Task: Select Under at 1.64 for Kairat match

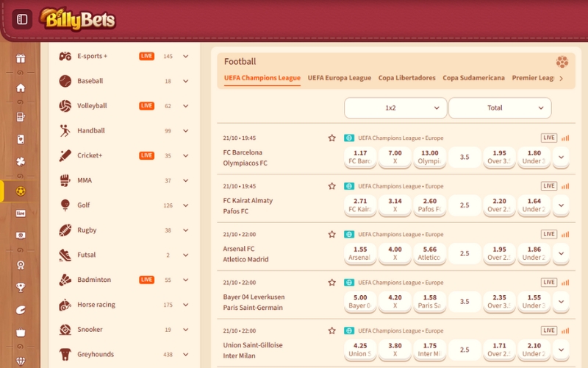Action: 534,205
